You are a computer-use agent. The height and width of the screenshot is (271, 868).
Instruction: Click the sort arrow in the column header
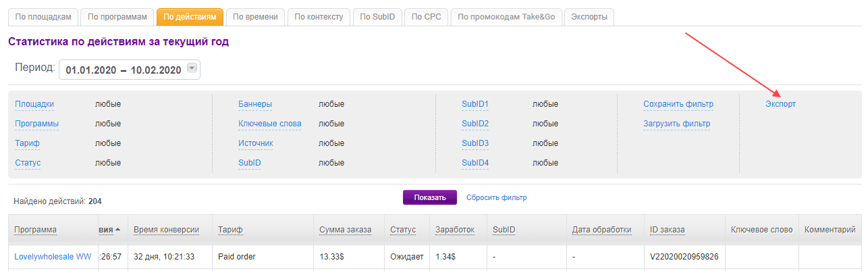[118, 230]
